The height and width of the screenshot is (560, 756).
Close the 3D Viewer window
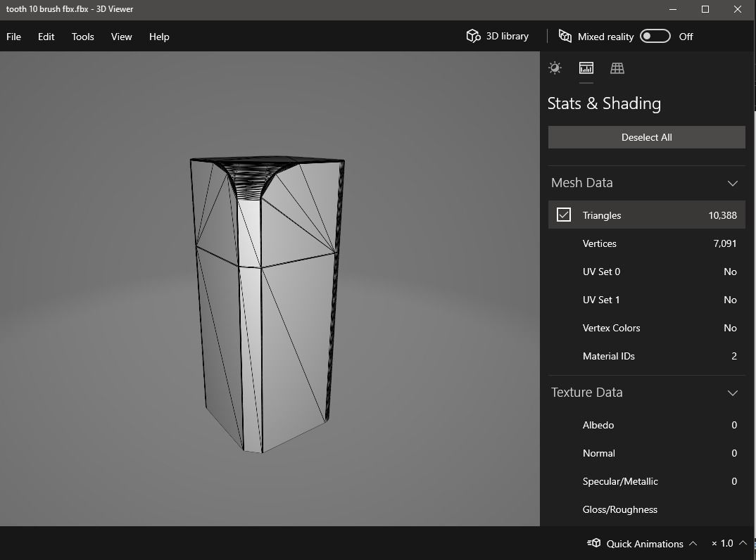click(x=737, y=9)
